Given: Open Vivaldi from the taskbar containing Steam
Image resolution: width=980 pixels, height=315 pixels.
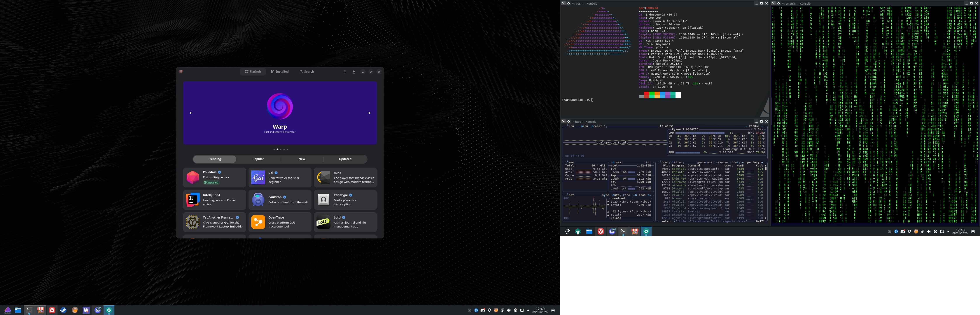Looking at the screenshot, I should coord(52,310).
